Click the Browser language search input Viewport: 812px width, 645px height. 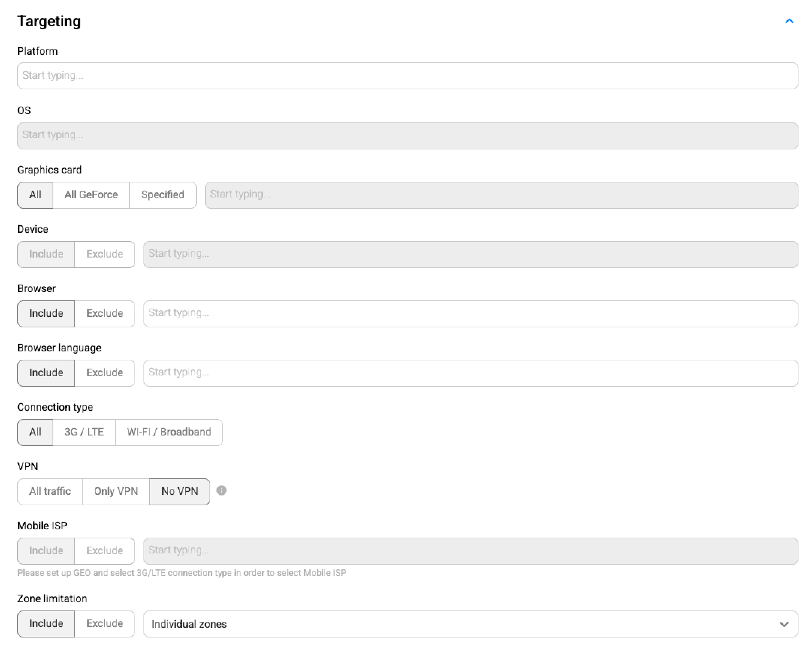coord(470,373)
